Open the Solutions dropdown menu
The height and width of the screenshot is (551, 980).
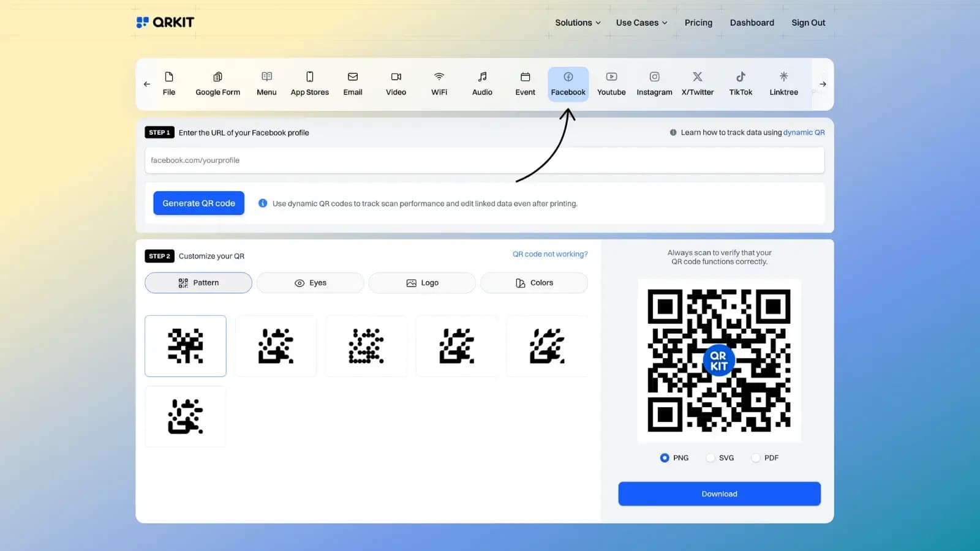(576, 22)
